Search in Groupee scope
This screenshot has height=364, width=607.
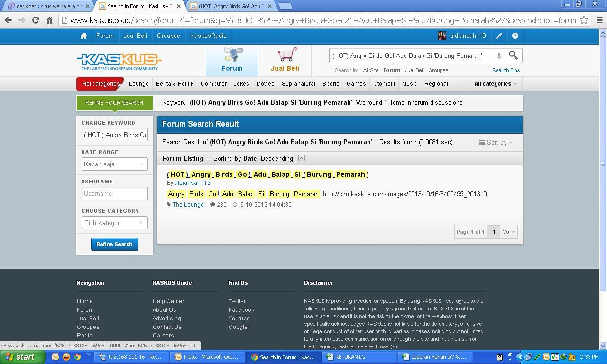[x=438, y=70]
